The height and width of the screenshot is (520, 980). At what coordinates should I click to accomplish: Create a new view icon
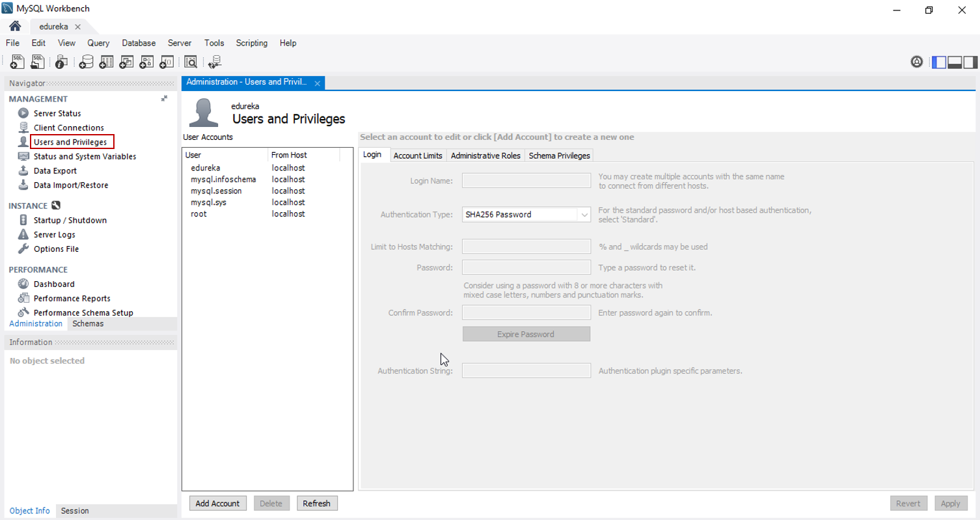(x=126, y=62)
